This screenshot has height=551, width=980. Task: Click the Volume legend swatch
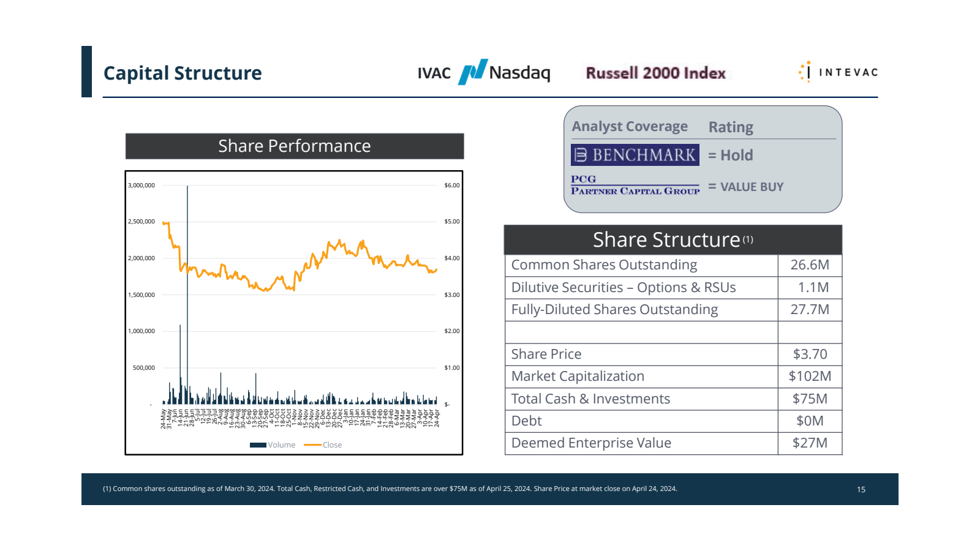coord(258,445)
